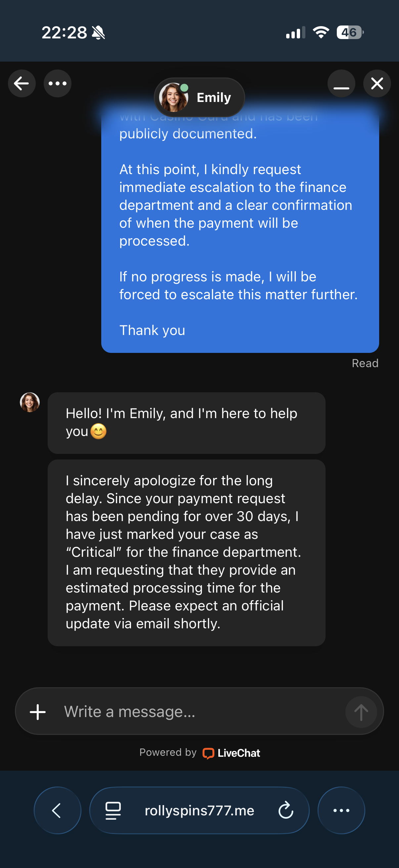Tap the apology message about 30 days
Viewport: 399px width, 868px height.
click(x=186, y=552)
